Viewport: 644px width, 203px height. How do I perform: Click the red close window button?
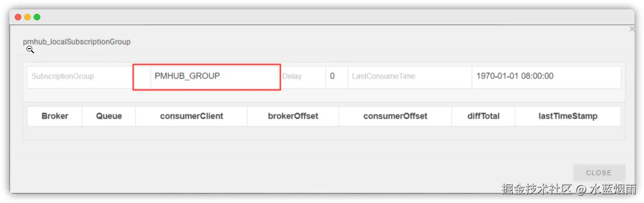[x=18, y=17]
